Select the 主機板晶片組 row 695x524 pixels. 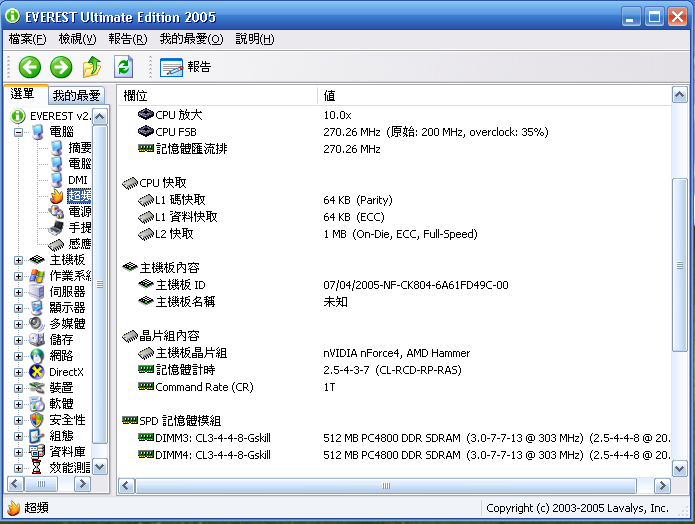tap(394, 353)
